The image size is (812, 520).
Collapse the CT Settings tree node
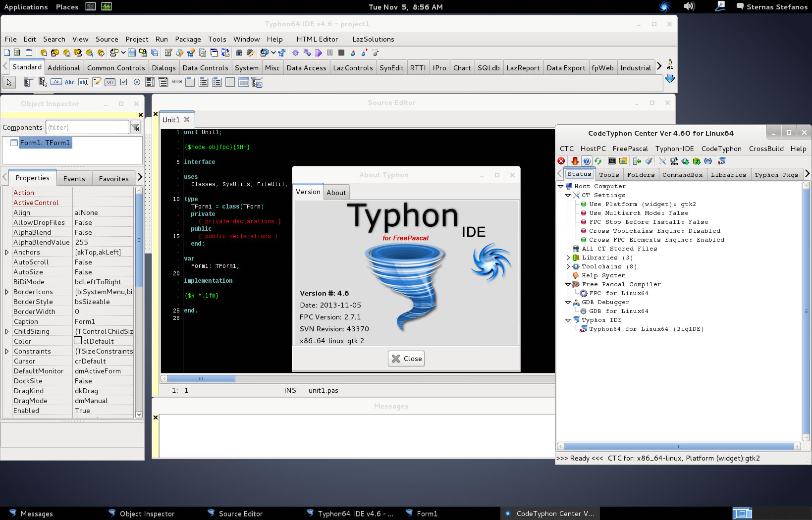[x=568, y=195]
